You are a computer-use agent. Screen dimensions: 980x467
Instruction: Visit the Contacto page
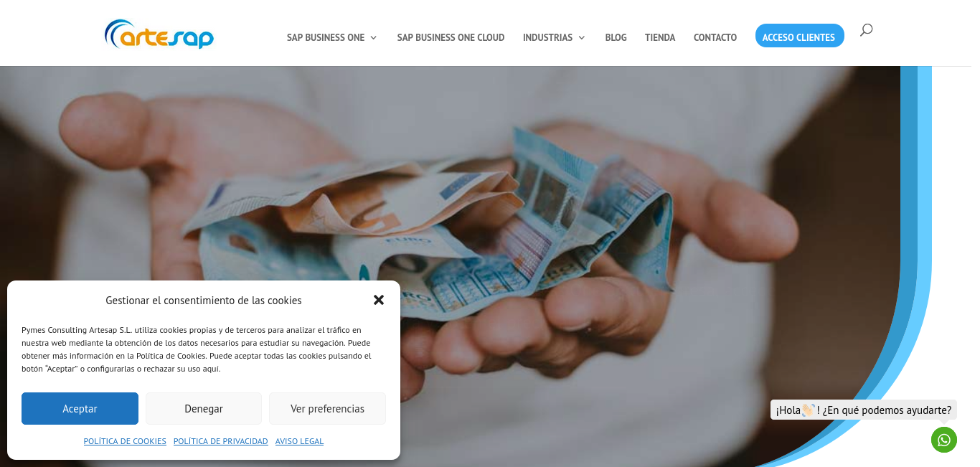[715, 37]
